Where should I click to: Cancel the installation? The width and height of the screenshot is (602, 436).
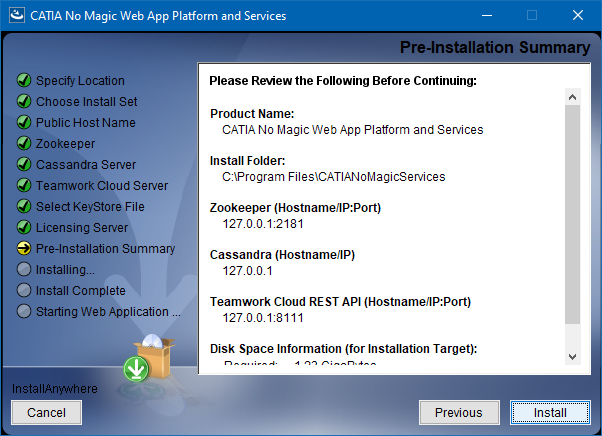[46, 412]
